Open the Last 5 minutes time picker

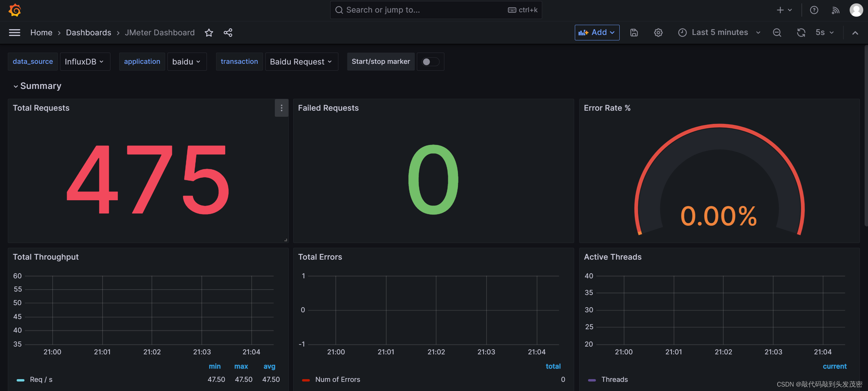(720, 33)
